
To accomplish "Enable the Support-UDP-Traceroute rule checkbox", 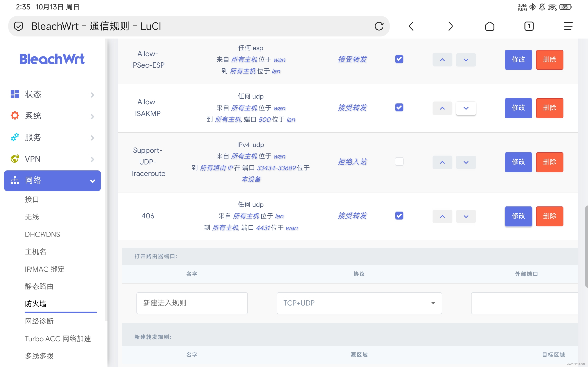I will (399, 162).
